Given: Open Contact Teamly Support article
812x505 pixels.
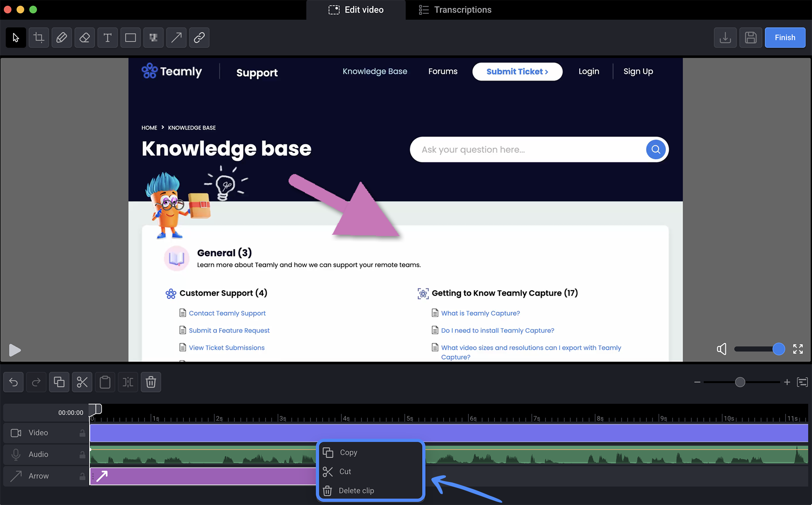Looking at the screenshot, I should (x=227, y=313).
